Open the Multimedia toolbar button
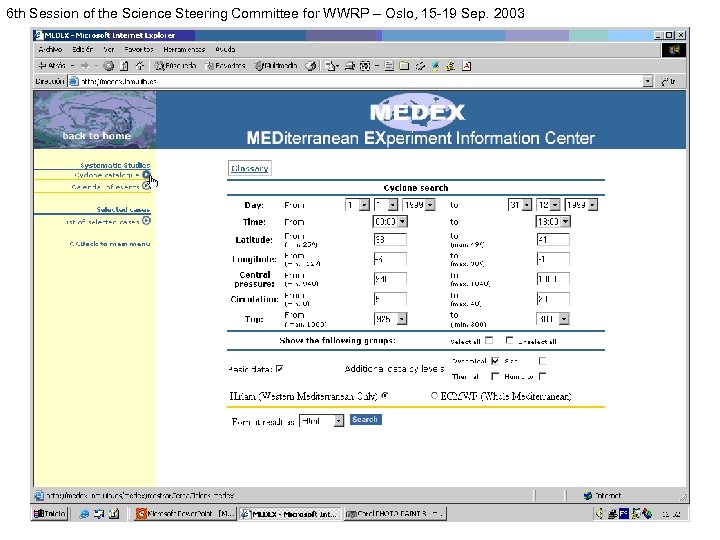The width and height of the screenshot is (720, 540). (276, 66)
